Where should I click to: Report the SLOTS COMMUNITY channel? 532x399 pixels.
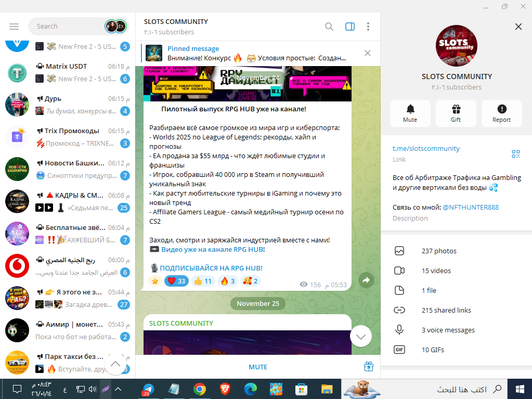[x=502, y=113]
